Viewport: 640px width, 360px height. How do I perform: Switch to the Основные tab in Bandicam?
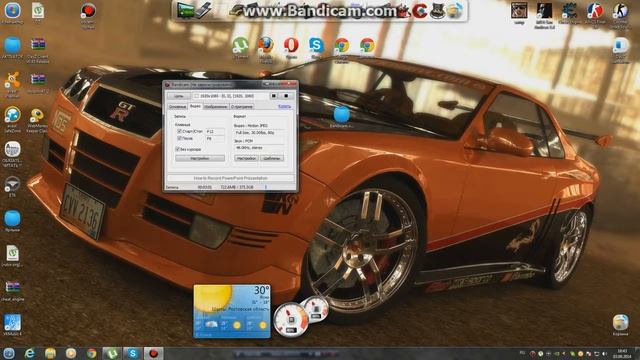(178, 107)
